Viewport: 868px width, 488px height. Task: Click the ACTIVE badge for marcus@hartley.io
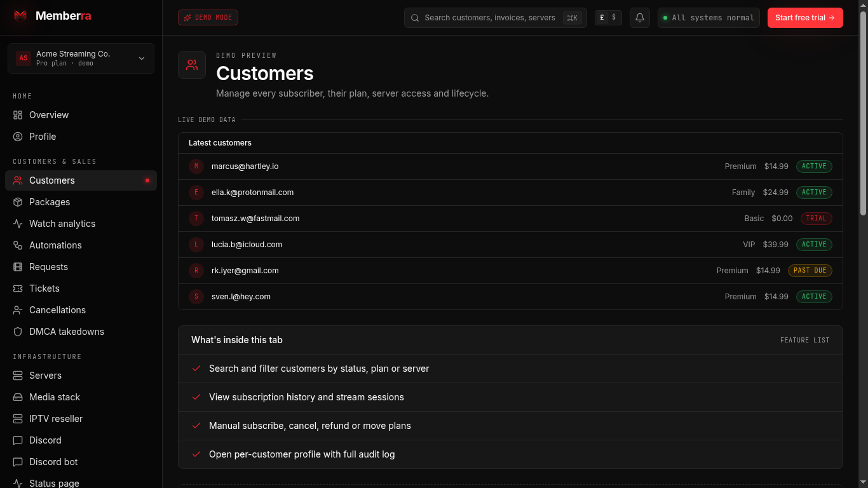tap(814, 166)
